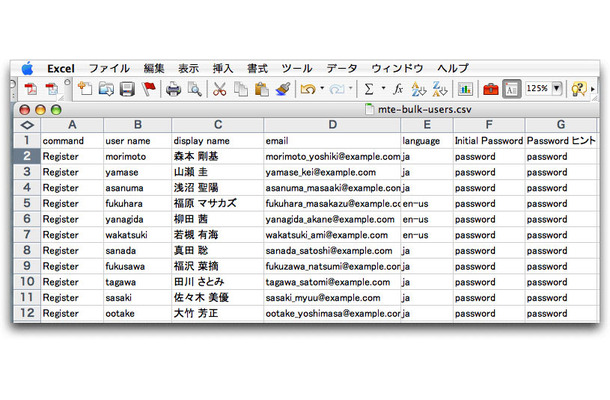Click the 'en-us' cell in row 5
610x400 pixels.
pos(427,204)
